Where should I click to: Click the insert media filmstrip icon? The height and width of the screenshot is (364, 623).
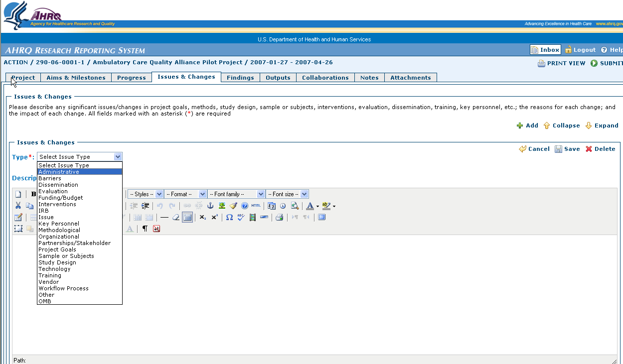pyautogui.click(x=253, y=217)
